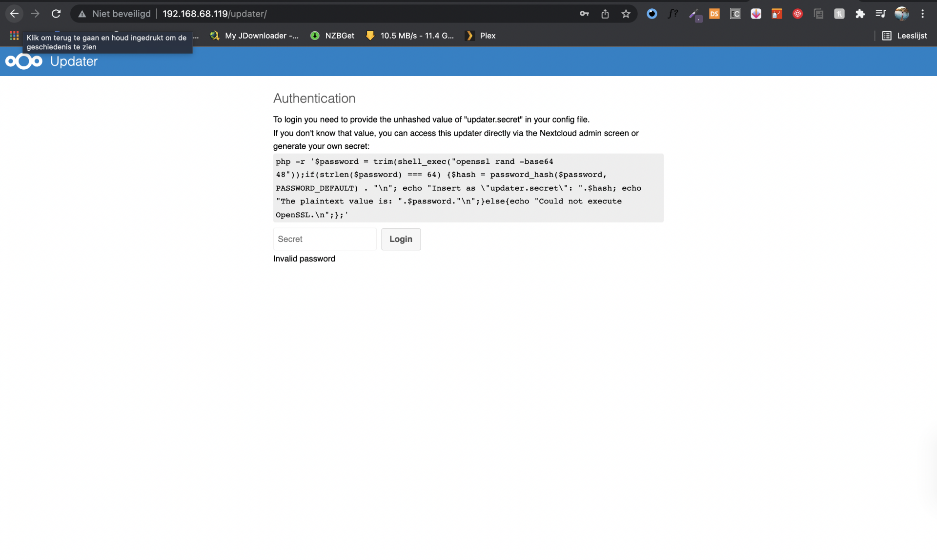Open the media controls playlist icon

881,14
